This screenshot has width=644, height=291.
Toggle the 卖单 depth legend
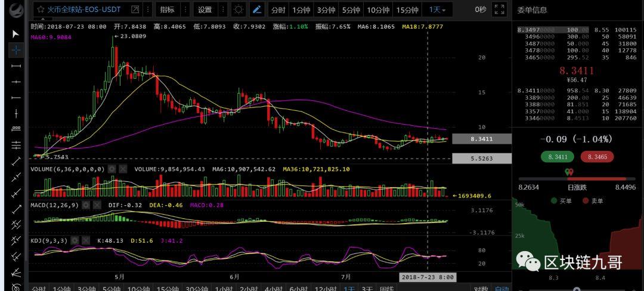click(594, 201)
